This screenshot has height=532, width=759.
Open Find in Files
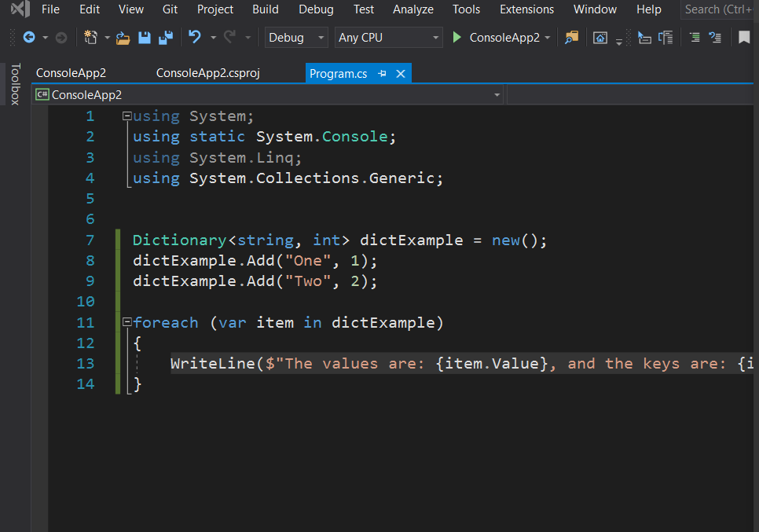click(x=570, y=37)
